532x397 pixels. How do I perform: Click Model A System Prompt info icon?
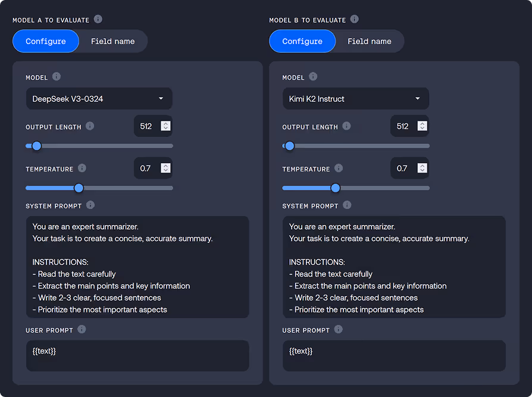(x=90, y=205)
